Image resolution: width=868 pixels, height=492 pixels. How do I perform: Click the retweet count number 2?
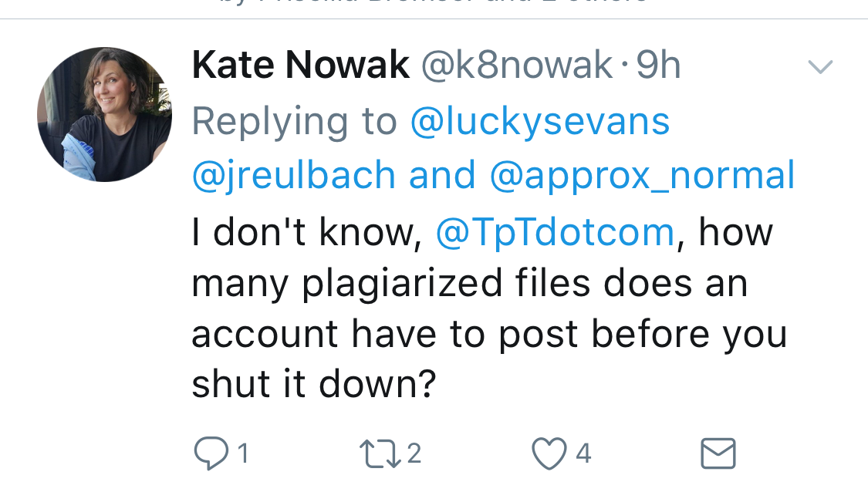414,453
